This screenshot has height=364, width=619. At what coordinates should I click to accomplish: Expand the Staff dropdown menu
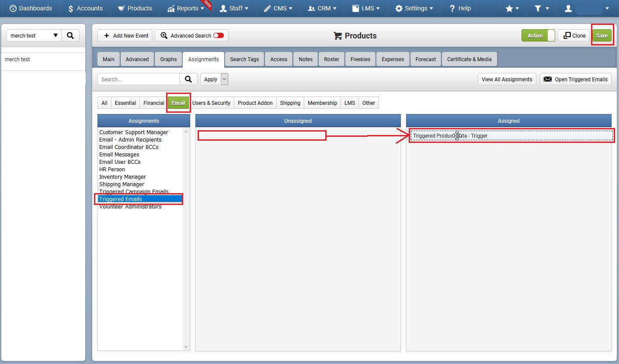(234, 8)
